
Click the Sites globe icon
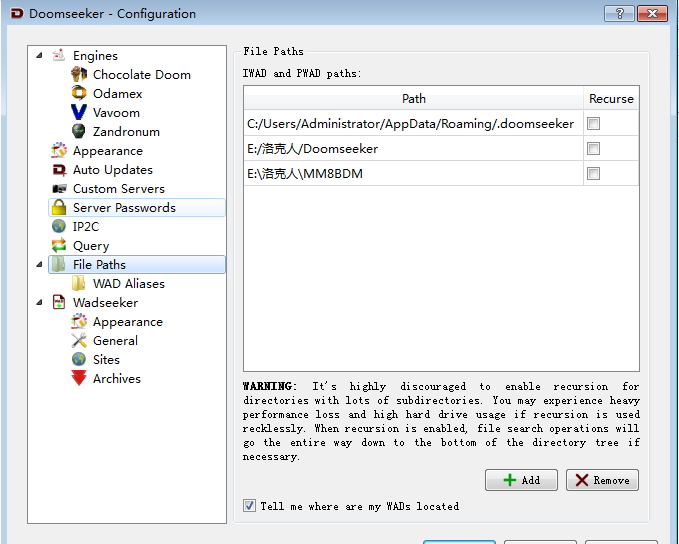[x=78, y=359]
